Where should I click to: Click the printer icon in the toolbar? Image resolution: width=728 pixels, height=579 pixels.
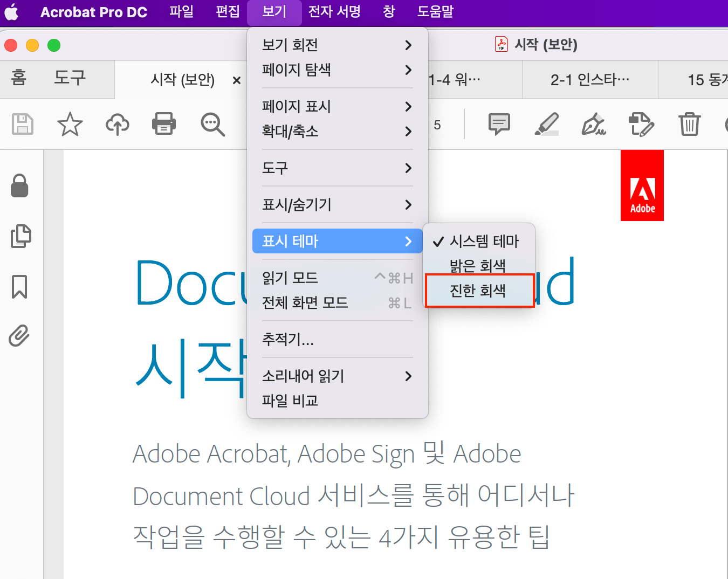[x=164, y=123]
